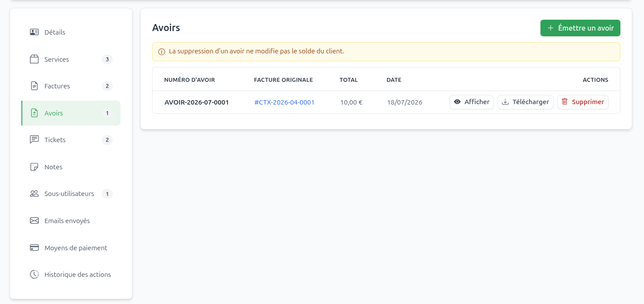Click the Avoirs page heading
The image size is (644, 304).
(166, 28)
